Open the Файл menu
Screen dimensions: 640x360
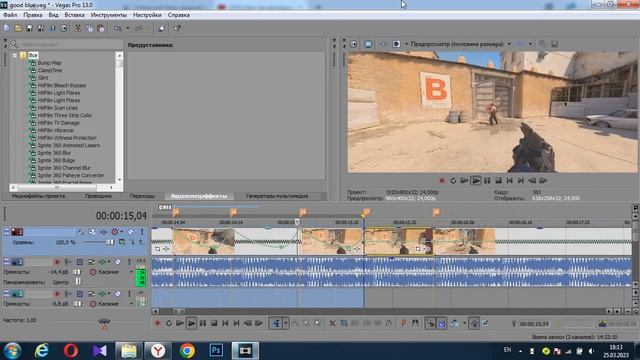(x=10, y=15)
